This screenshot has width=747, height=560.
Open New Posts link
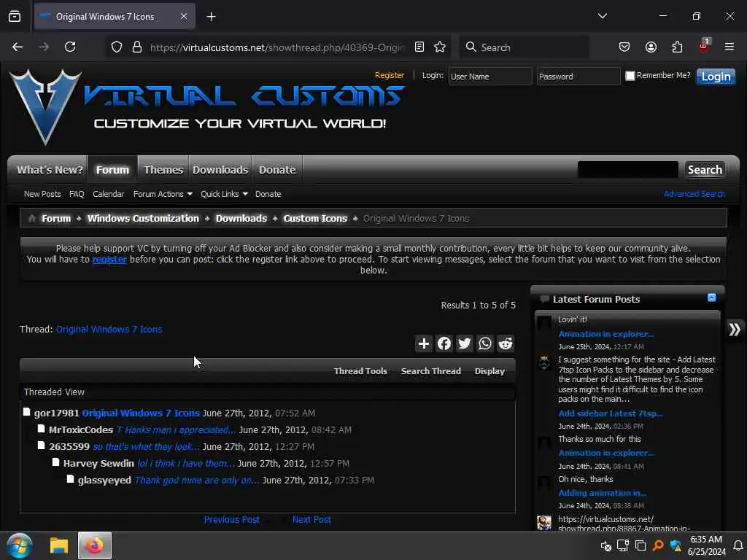tap(42, 194)
